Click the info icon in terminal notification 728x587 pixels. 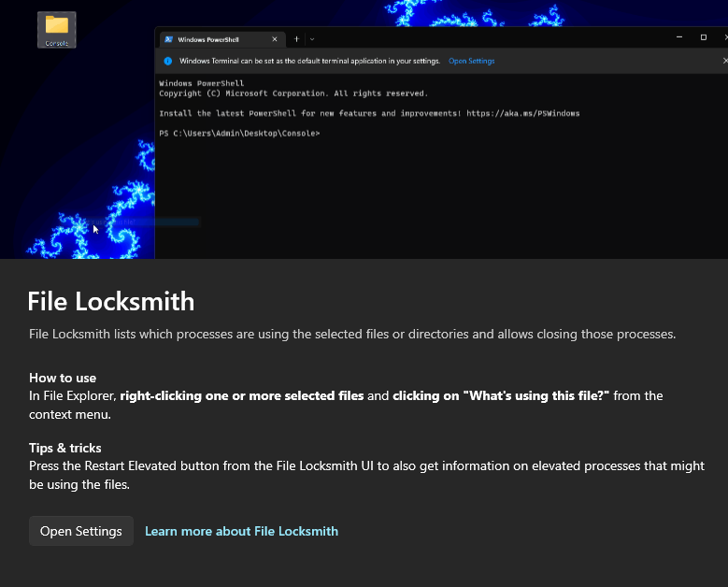(168, 61)
